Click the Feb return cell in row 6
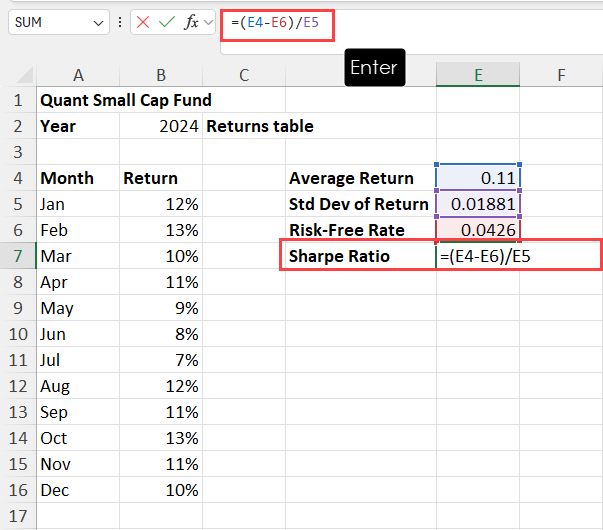The width and height of the screenshot is (603, 530). [x=161, y=230]
